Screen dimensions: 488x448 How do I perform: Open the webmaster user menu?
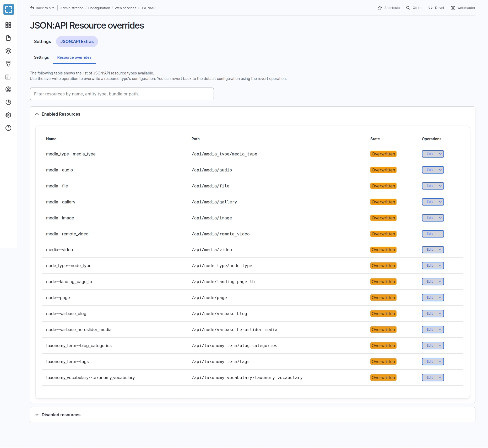point(463,8)
